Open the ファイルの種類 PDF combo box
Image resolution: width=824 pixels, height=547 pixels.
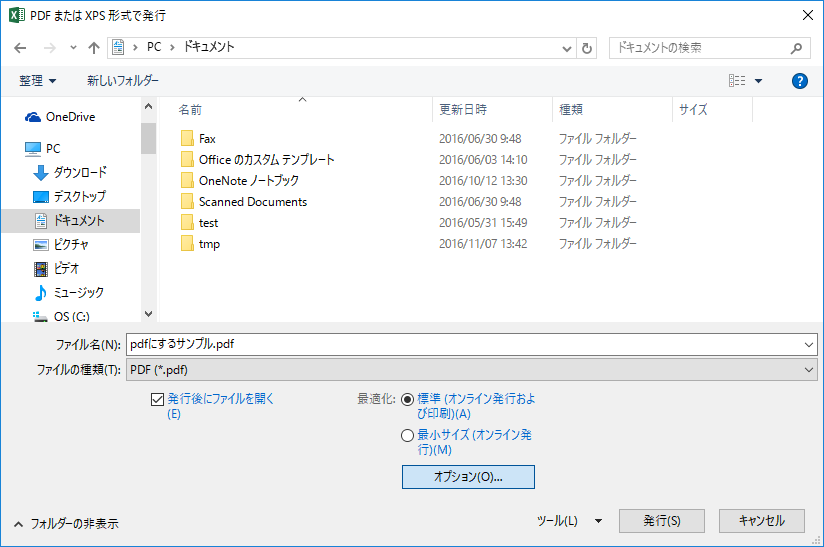(x=471, y=370)
